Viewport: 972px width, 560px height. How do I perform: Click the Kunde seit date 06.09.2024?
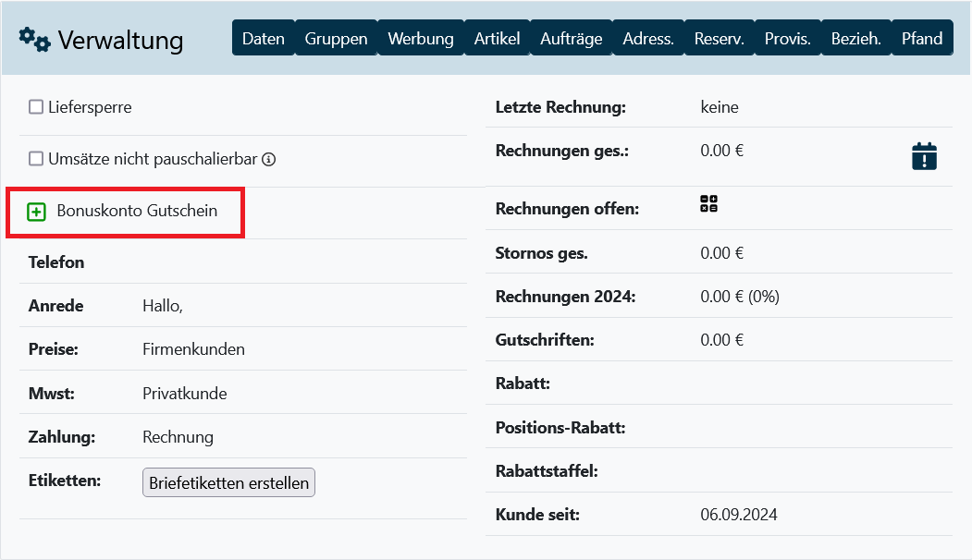[739, 515]
